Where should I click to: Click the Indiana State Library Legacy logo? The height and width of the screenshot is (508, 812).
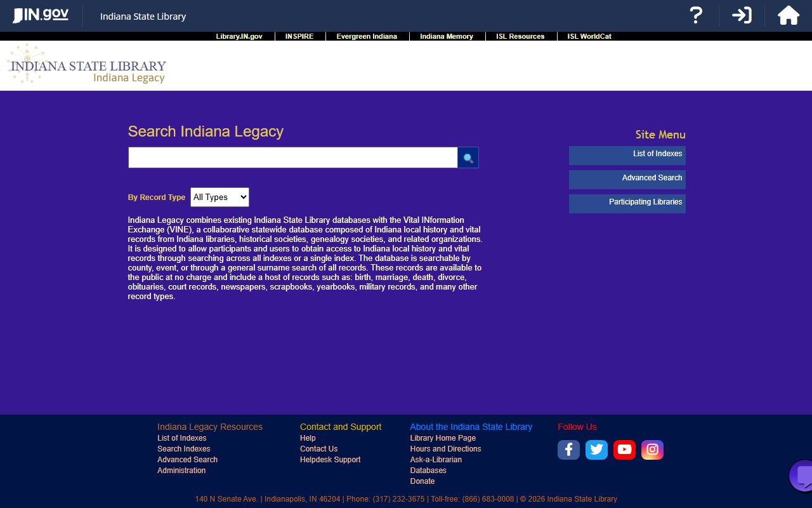pyautogui.click(x=87, y=63)
